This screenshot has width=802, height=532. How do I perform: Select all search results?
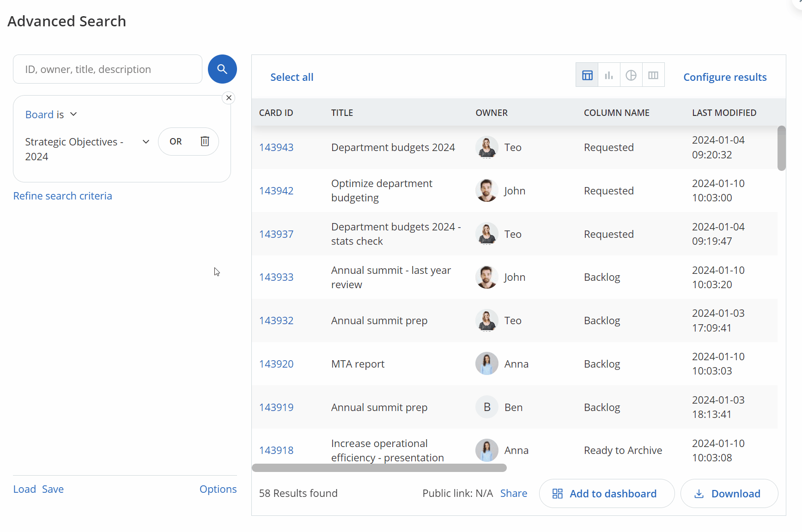click(x=292, y=77)
